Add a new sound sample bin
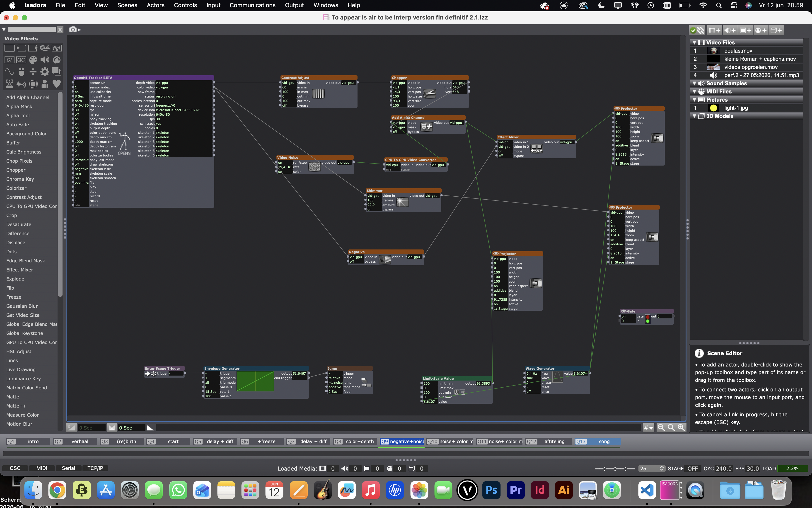Image resolution: width=812 pixels, height=508 pixels. coord(730,30)
